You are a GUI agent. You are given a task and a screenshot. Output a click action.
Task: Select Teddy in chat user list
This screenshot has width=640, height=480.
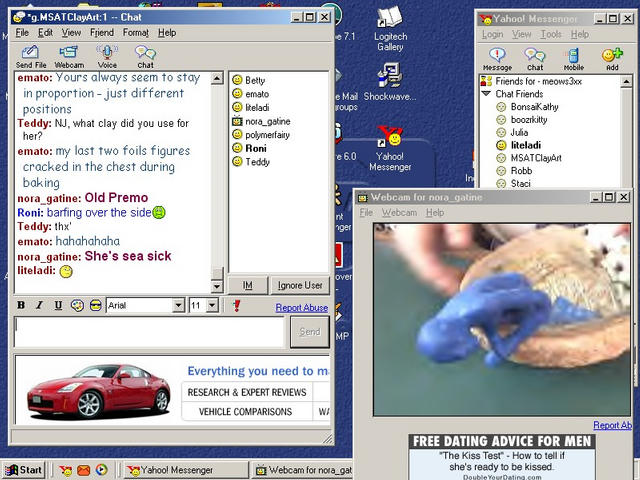[x=251, y=162]
